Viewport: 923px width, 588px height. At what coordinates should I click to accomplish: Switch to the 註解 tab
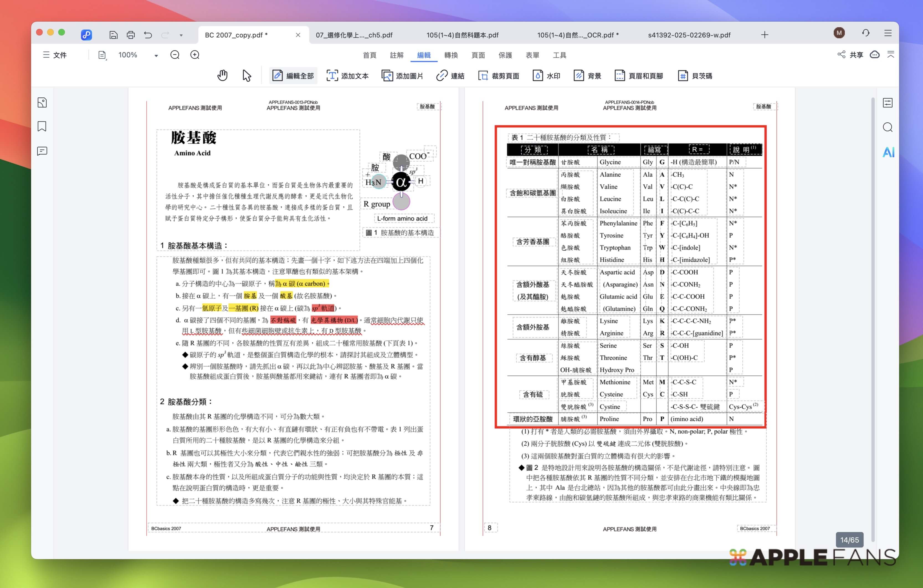pos(397,55)
